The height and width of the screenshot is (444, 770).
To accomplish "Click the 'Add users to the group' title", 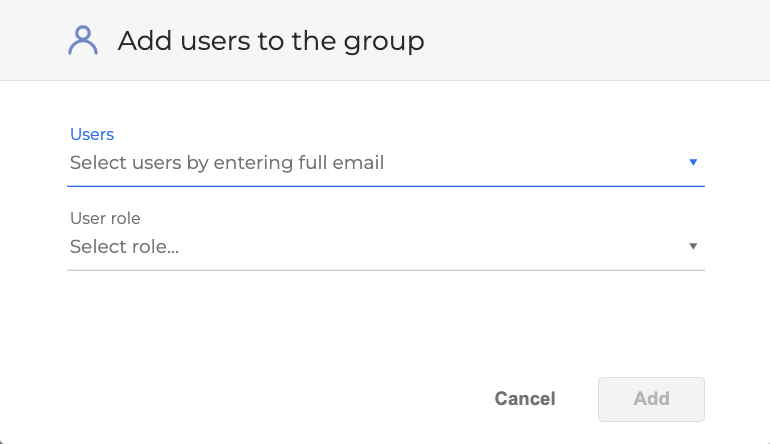I will (x=271, y=41).
